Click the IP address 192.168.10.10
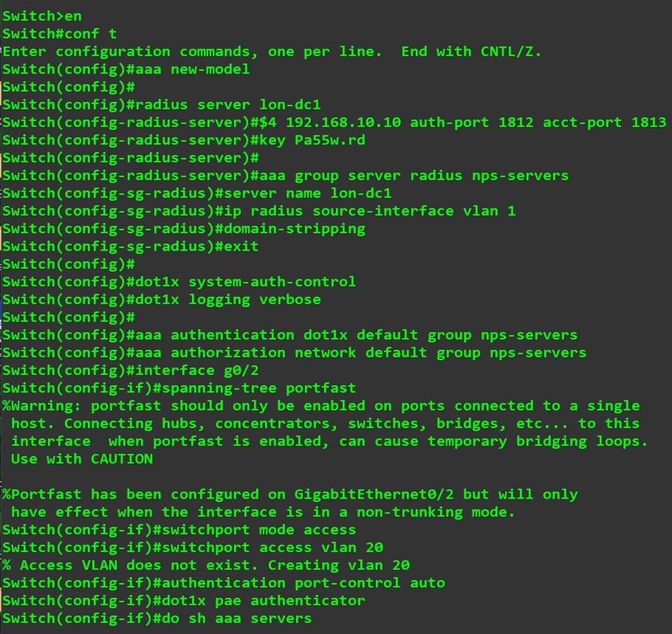The height and width of the screenshot is (634, 672). [x=343, y=122]
